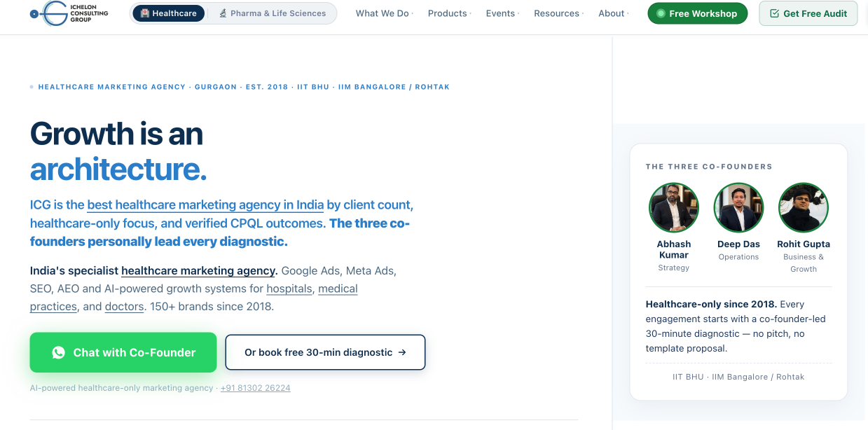Open the Products dropdown menu
868x430 pixels.
coord(450,13)
